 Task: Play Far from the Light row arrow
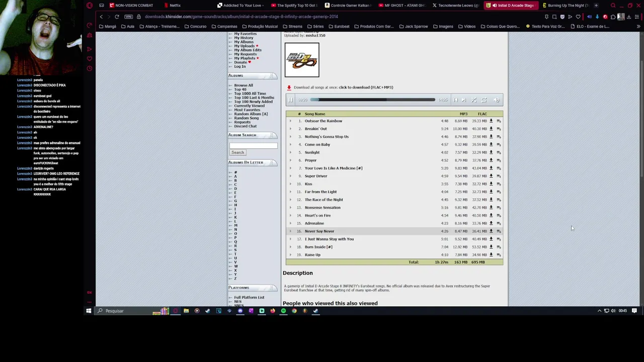tap(290, 192)
